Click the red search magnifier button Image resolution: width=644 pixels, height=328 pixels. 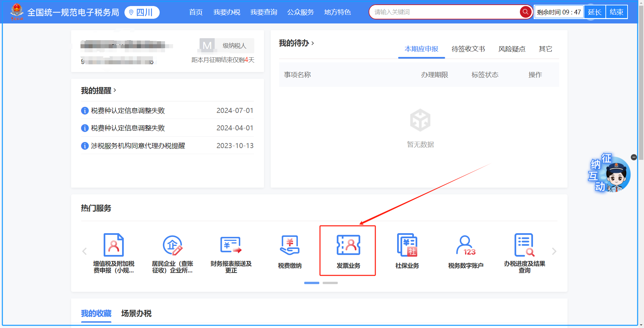[525, 12]
